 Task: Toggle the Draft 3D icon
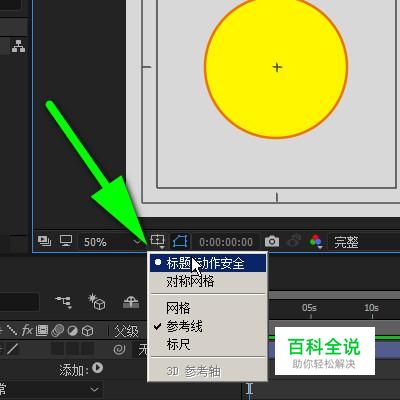tap(97, 302)
